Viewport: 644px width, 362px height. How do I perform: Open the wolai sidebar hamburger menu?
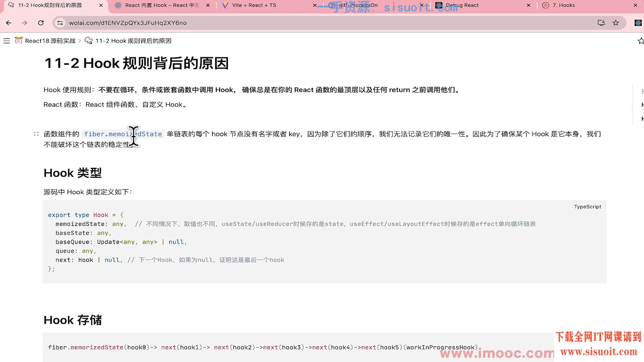7,41
